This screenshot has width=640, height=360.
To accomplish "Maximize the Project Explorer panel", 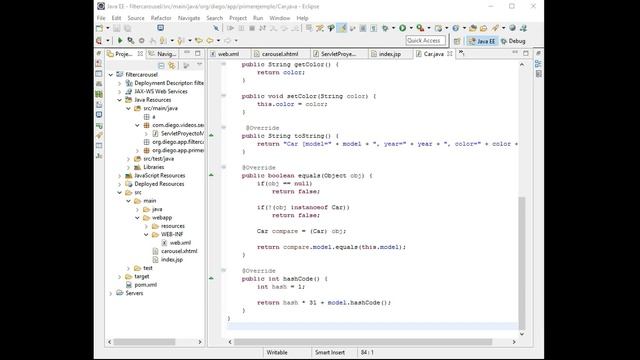I will (198, 53).
